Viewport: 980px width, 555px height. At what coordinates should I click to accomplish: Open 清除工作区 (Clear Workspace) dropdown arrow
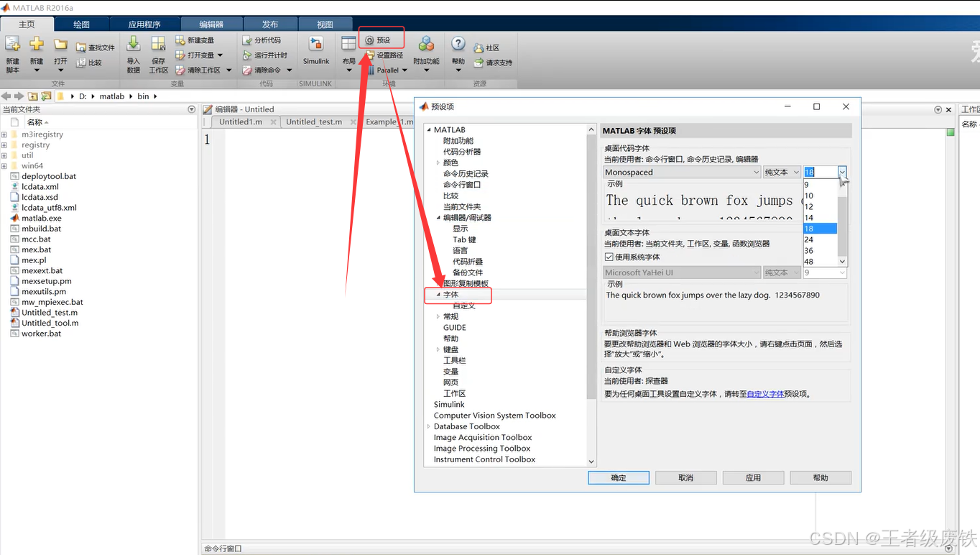(228, 70)
